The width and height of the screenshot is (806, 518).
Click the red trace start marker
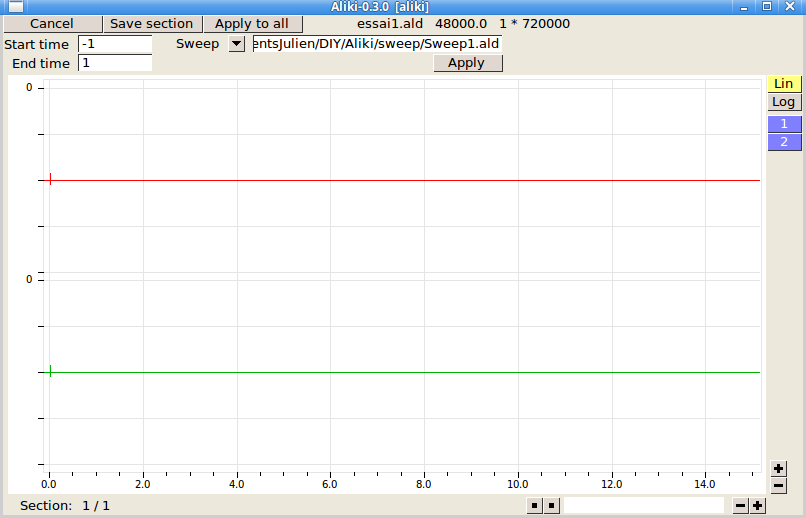(50, 179)
